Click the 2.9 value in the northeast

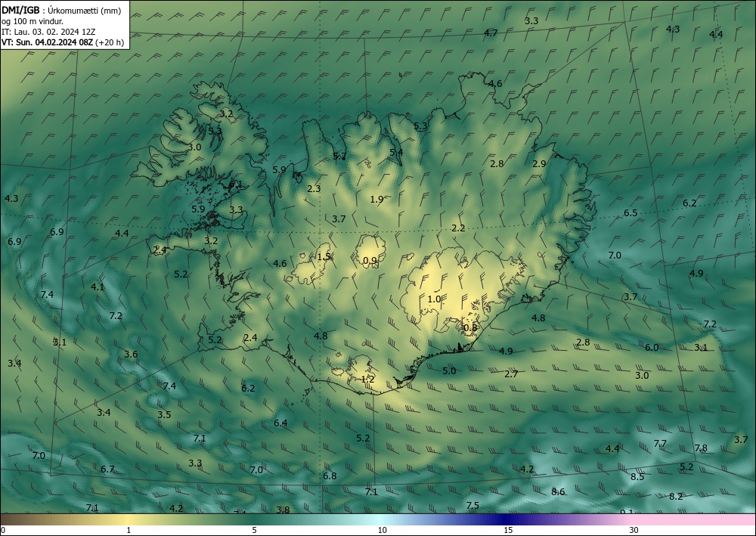coord(539,164)
